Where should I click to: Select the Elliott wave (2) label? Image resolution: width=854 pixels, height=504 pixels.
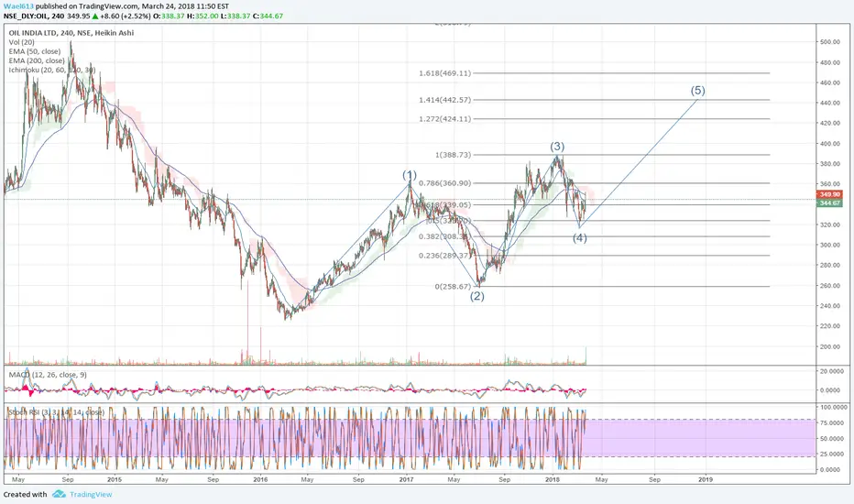pos(477,296)
